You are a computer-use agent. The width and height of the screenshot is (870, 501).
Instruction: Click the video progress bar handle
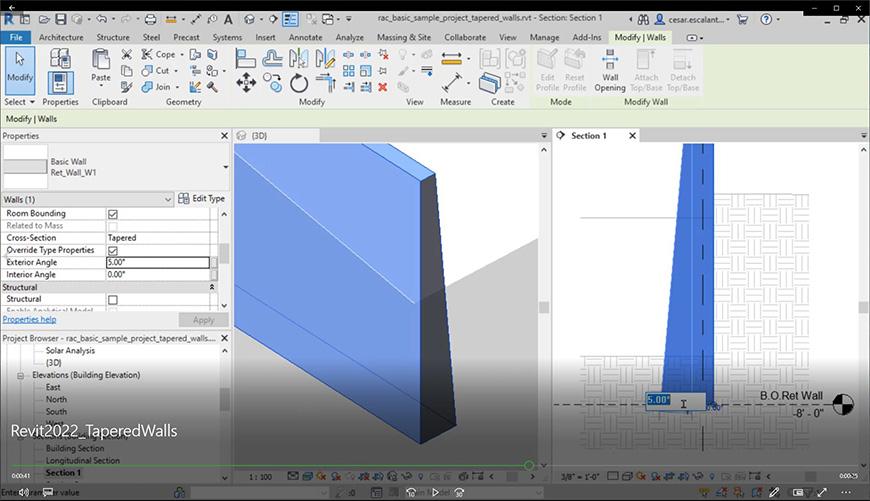pos(529,465)
